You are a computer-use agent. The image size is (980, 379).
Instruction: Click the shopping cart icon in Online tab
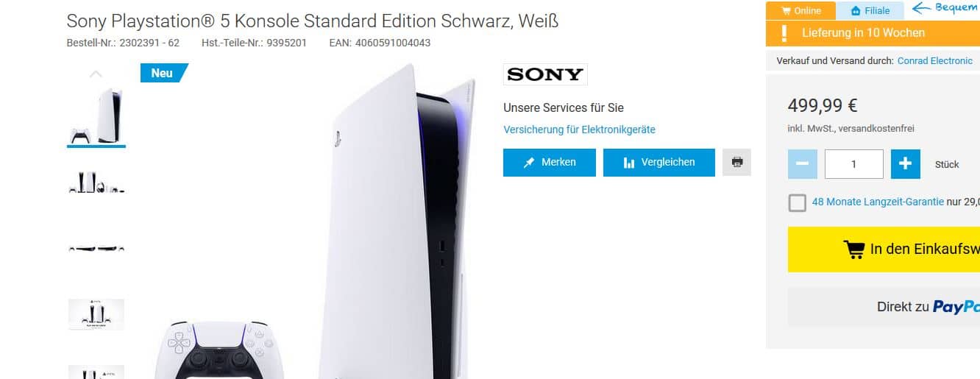click(787, 11)
